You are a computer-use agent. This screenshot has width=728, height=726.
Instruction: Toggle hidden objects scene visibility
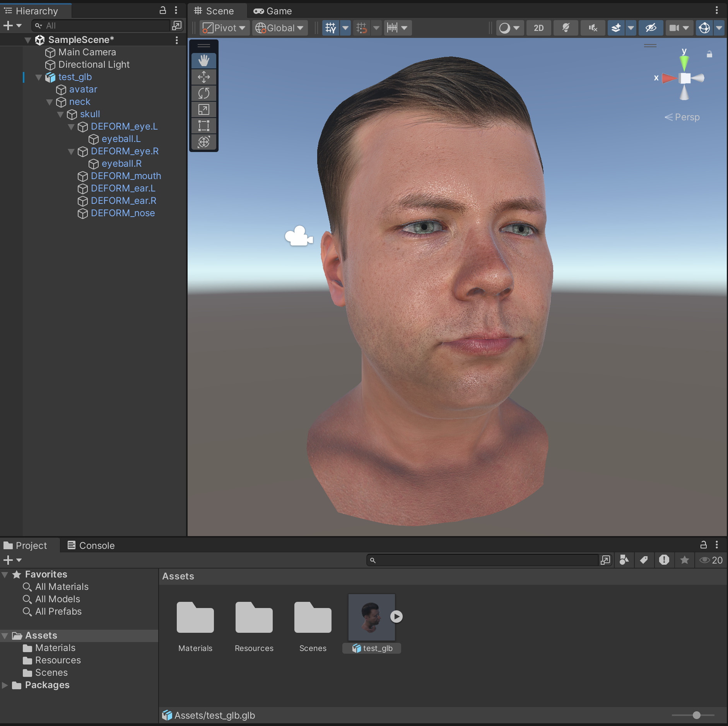[x=651, y=28]
